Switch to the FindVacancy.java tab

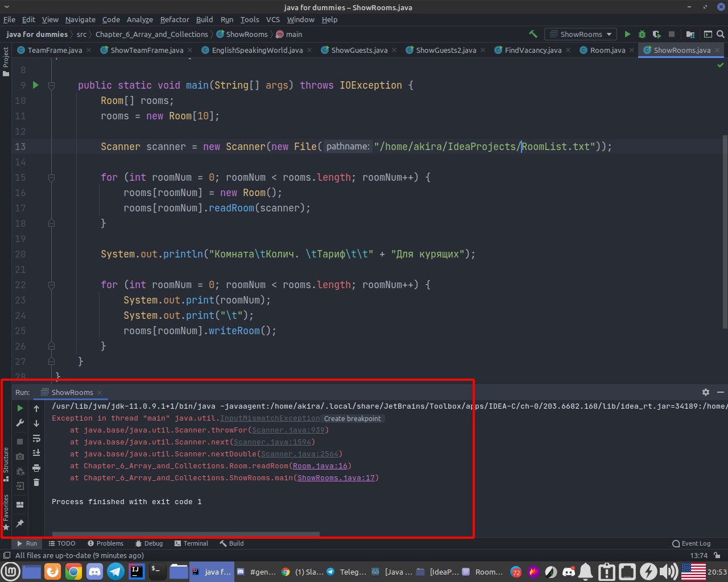click(532, 50)
